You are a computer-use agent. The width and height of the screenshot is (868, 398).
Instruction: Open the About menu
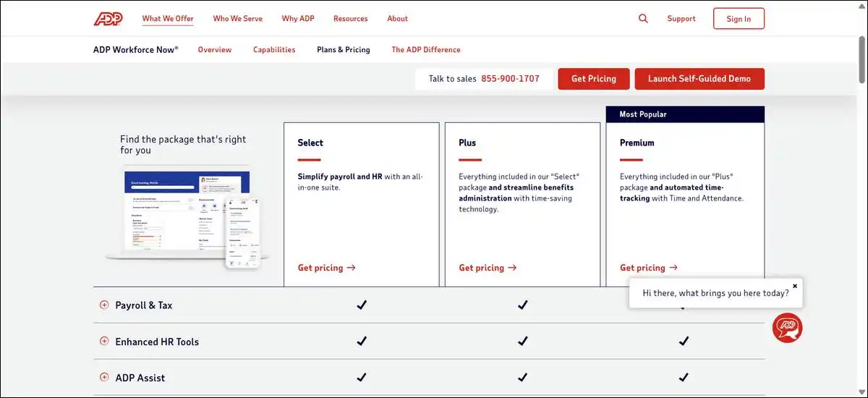(x=397, y=19)
